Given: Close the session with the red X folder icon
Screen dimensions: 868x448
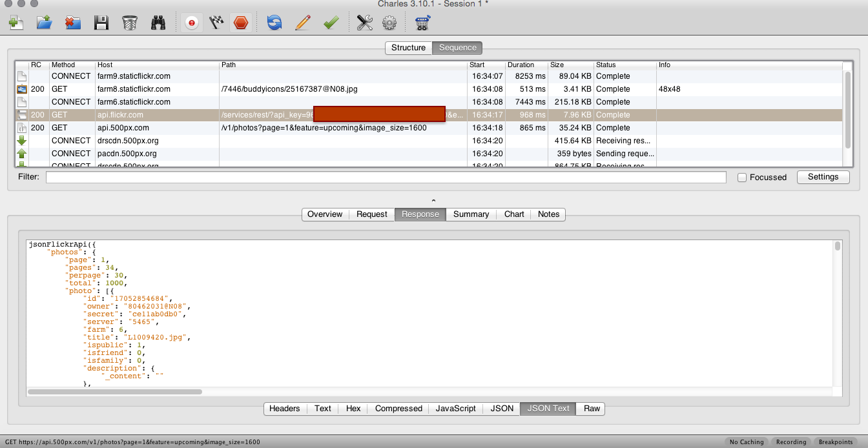Looking at the screenshot, I should coord(72,23).
